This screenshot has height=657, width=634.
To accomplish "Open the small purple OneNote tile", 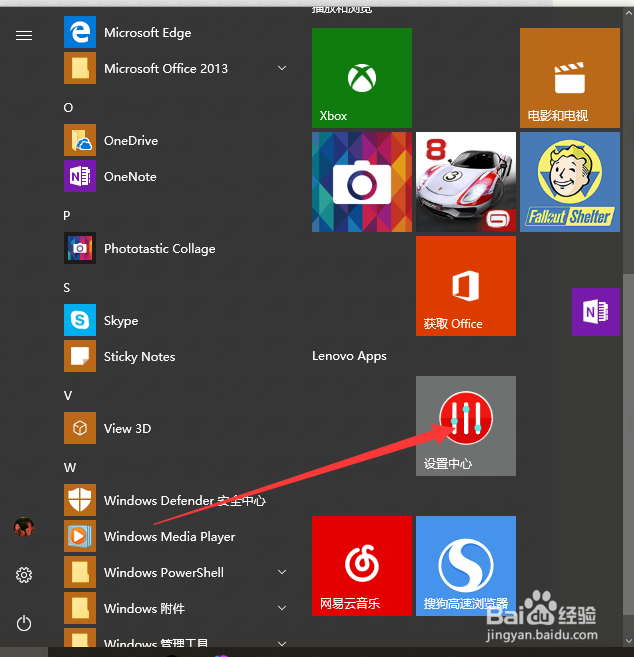I will click(x=596, y=312).
